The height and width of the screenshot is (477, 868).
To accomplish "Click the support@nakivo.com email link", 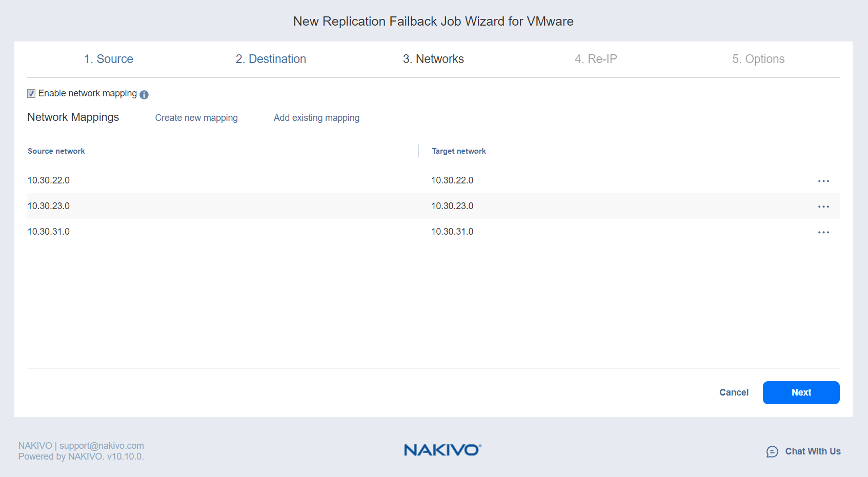I will click(x=102, y=446).
